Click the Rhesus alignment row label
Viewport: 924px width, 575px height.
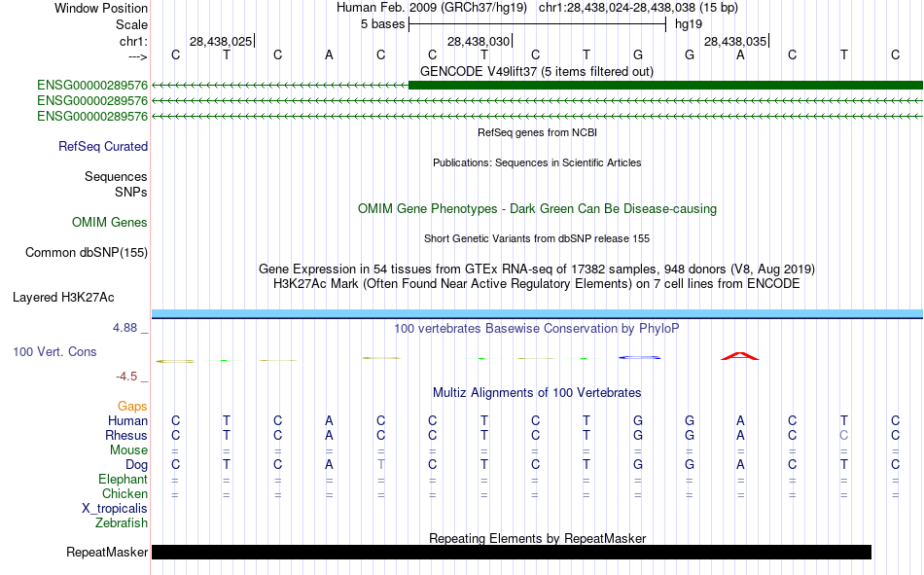(x=126, y=435)
